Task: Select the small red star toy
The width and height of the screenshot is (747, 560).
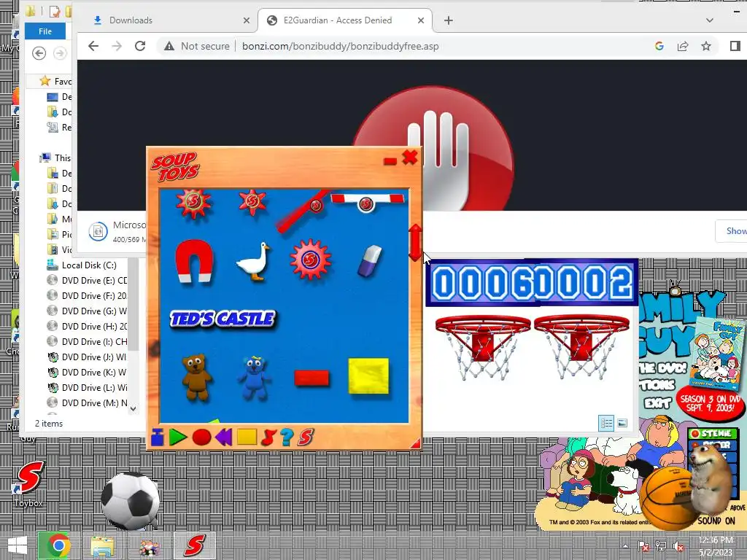Action: click(252, 201)
